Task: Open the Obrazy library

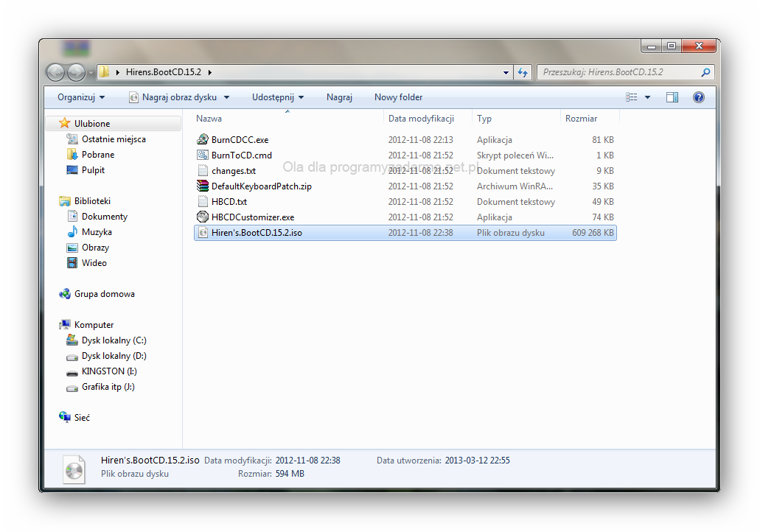Action: [x=96, y=248]
